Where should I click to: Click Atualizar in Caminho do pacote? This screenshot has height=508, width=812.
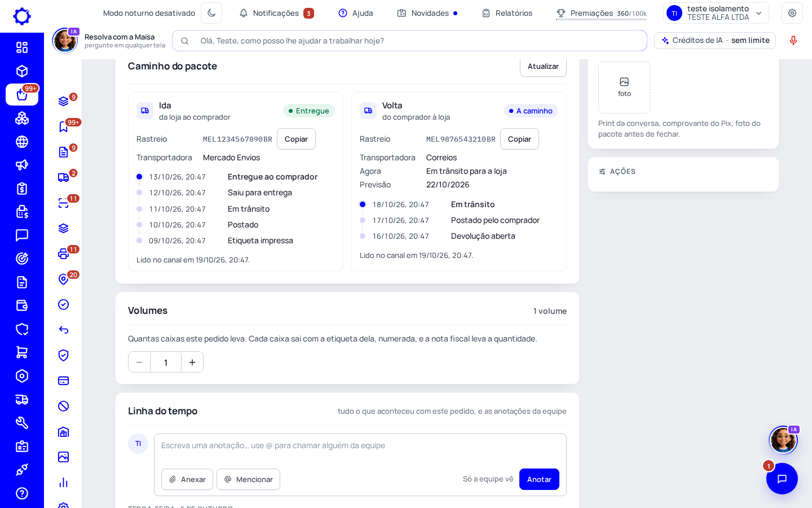pos(543,66)
